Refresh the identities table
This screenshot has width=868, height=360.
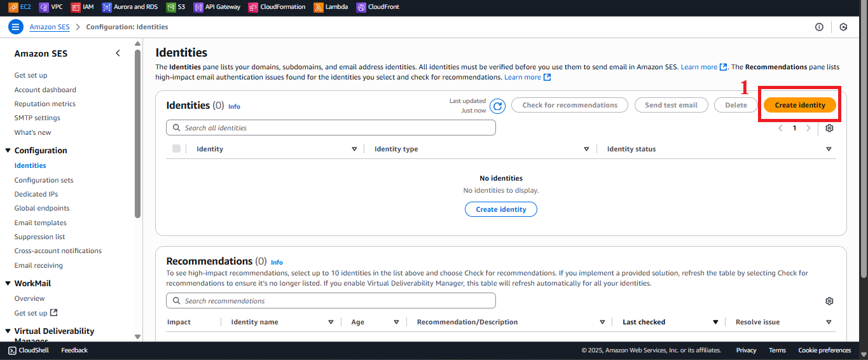tap(497, 106)
